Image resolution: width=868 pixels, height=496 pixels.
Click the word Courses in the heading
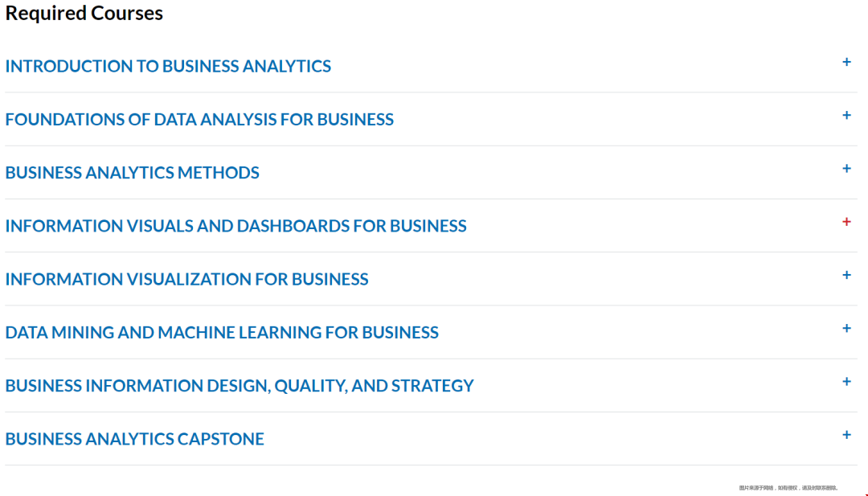click(x=127, y=13)
